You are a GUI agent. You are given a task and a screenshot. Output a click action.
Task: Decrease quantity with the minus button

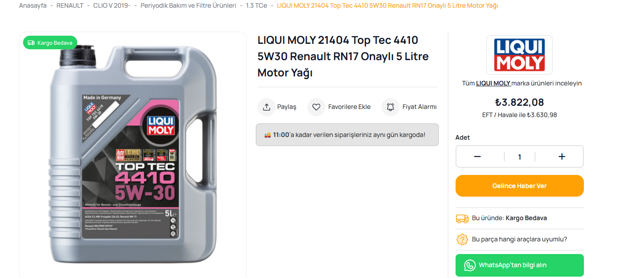(477, 157)
